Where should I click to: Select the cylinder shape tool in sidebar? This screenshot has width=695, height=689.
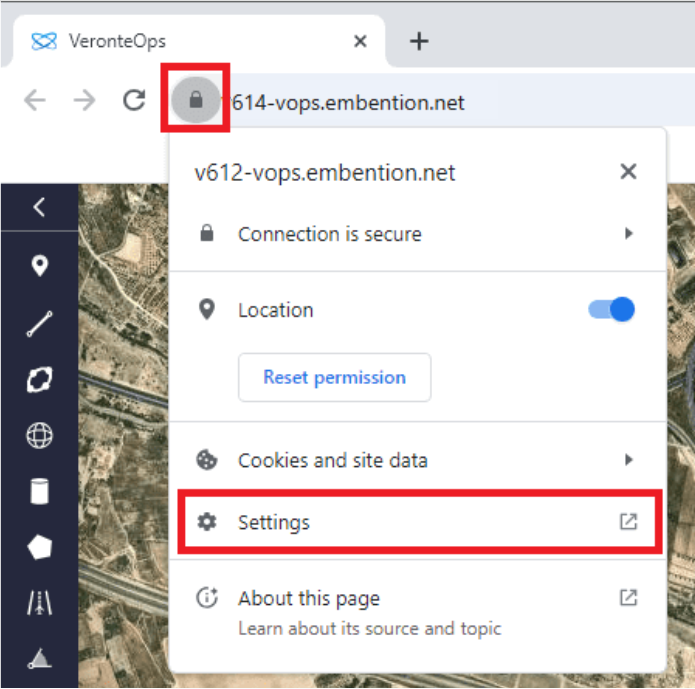coord(40,491)
